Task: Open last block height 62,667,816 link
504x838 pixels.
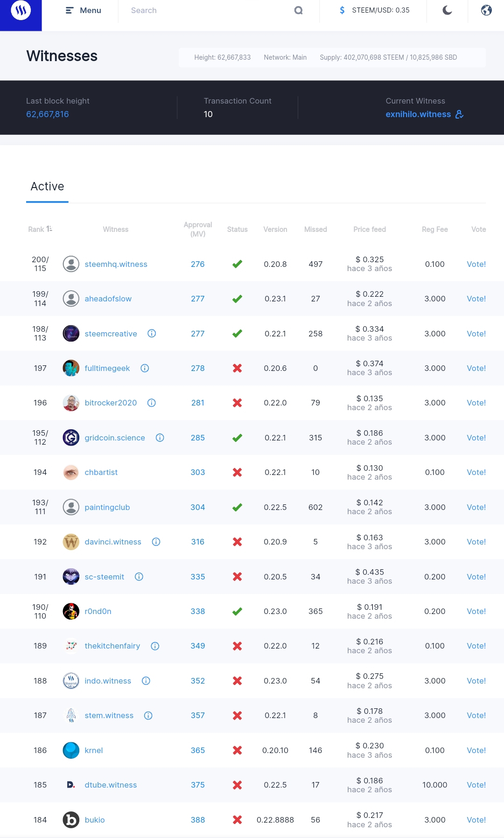Action: pos(48,114)
